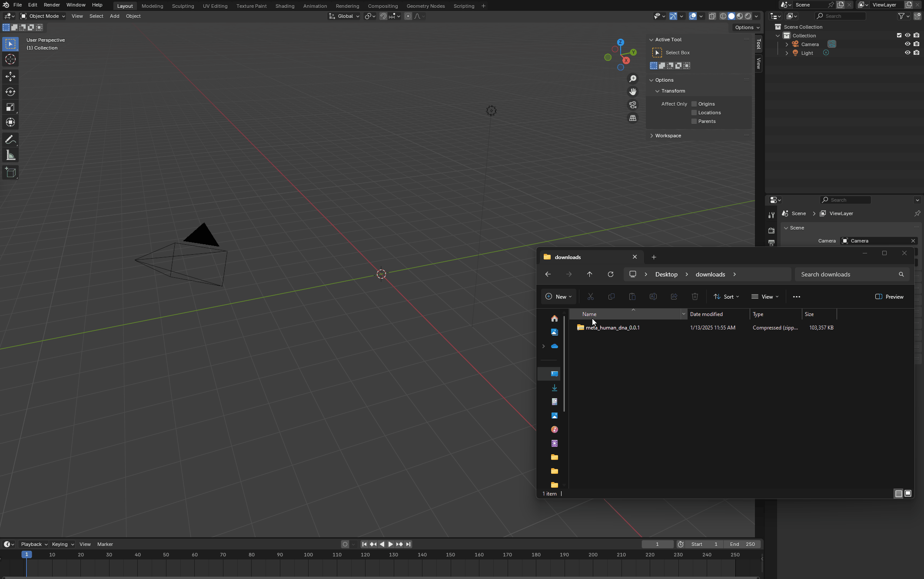The image size is (924, 579).
Task: Choose the Annotate pencil tool
Action: tap(10, 140)
